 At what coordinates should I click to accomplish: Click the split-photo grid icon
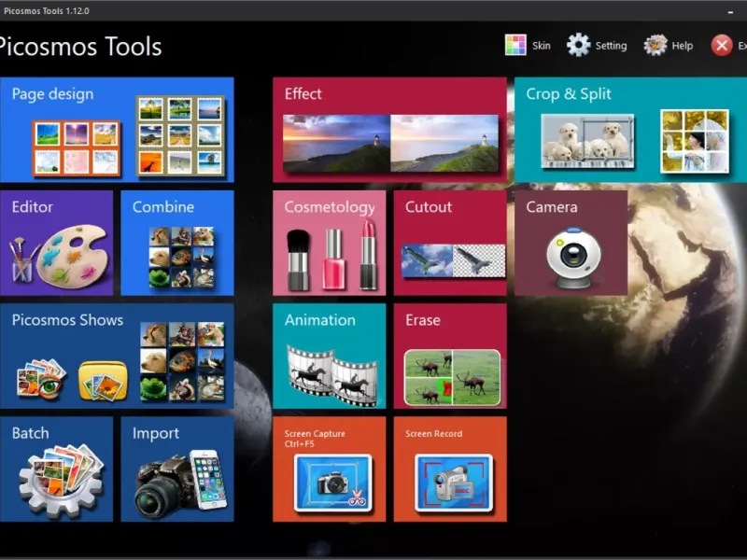click(695, 141)
